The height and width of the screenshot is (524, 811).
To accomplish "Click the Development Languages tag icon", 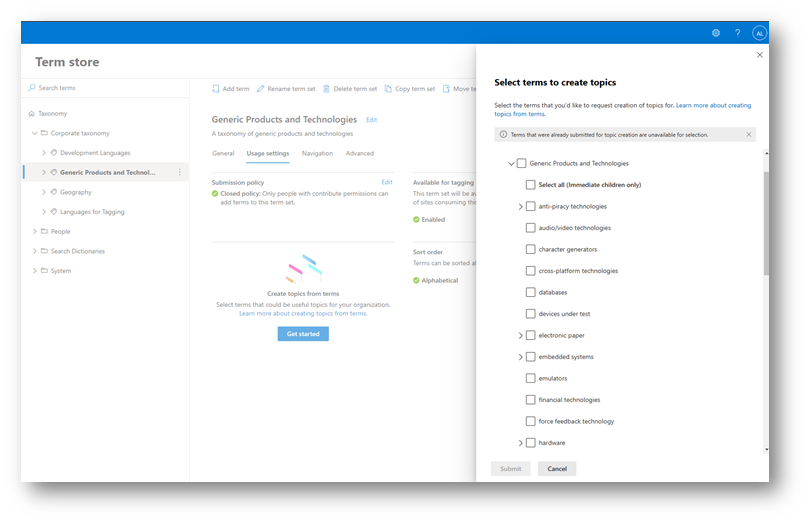I will [54, 153].
